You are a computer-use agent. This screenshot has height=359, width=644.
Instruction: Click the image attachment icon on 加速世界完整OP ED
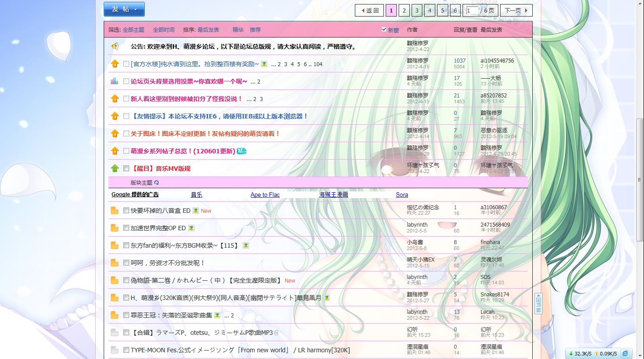click(x=191, y=228)
